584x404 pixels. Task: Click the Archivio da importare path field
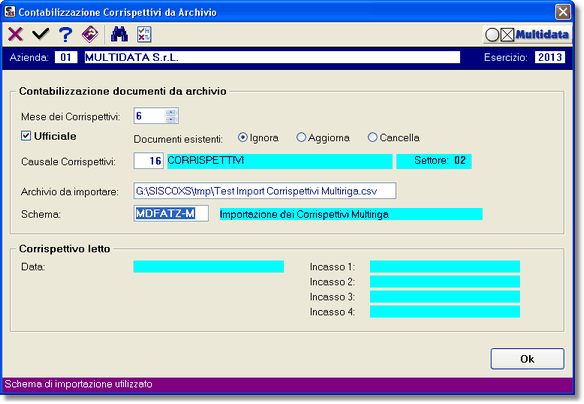[265, 191]
